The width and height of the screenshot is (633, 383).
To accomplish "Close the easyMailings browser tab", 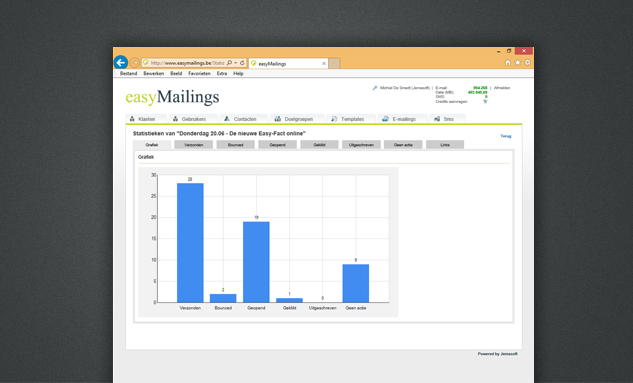I will (324, 63).
